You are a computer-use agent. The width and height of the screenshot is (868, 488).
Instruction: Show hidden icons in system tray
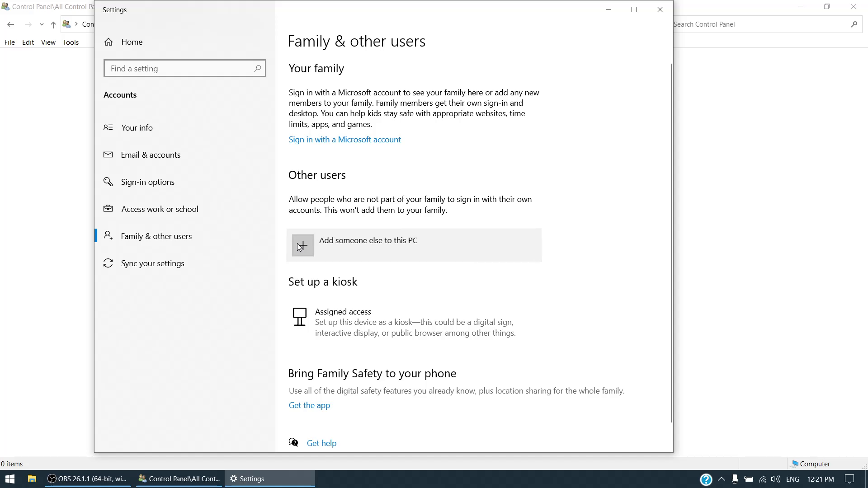tap(722, 479)
